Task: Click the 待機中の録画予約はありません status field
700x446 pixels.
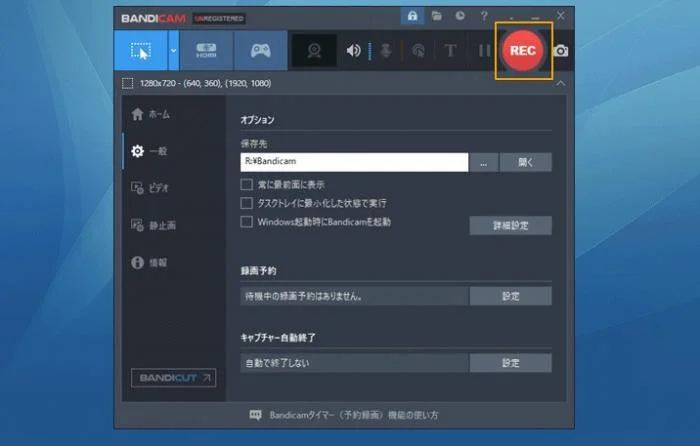Action: 354,296
